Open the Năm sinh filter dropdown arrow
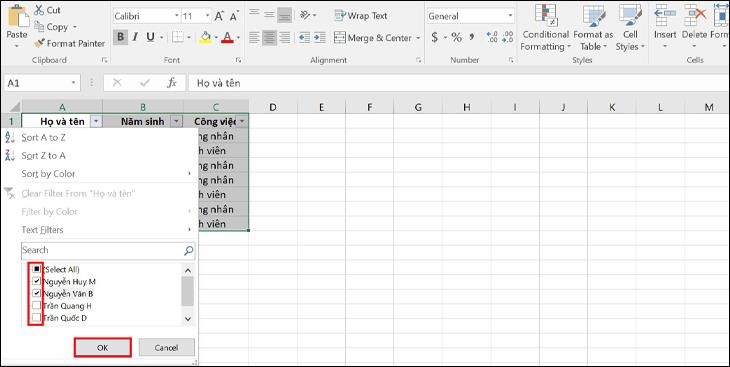 click(176, 122)
